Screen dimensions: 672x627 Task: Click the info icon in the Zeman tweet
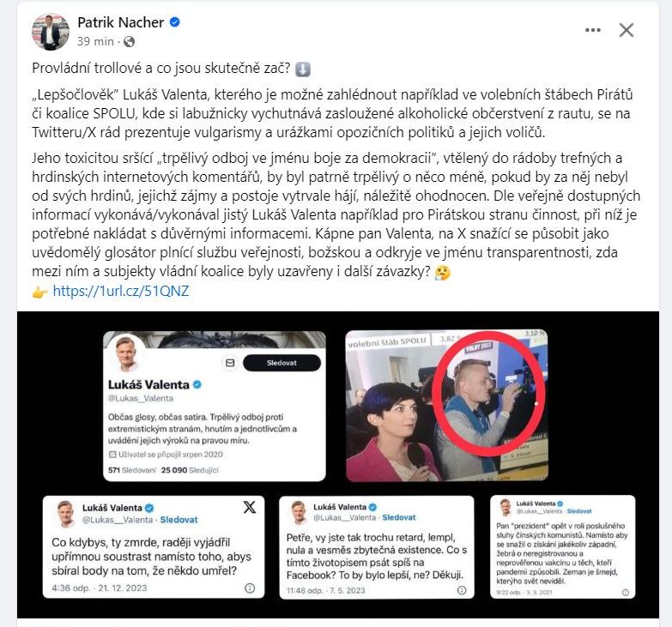tap(626, 593)
